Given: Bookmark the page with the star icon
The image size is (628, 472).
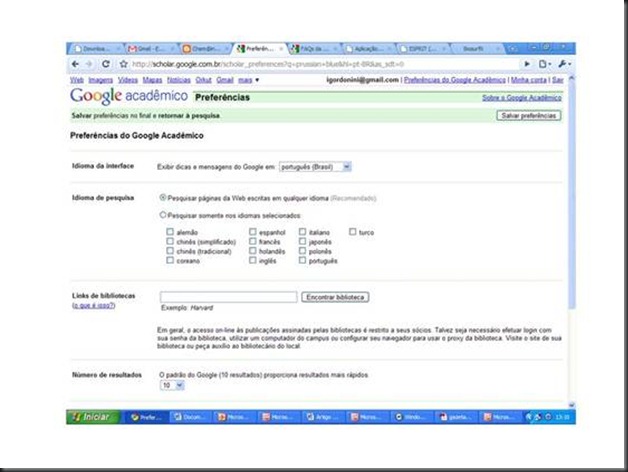Looking at the screenshot, I should pos(123,64).
